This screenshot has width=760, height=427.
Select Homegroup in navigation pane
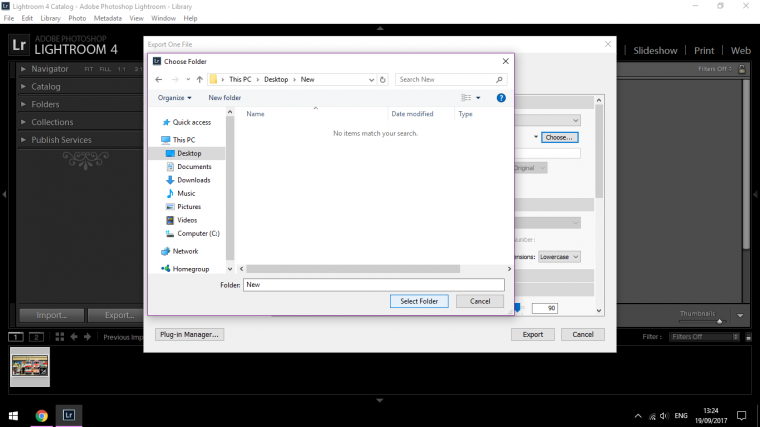pyautogui.click(x=185, y=269)
